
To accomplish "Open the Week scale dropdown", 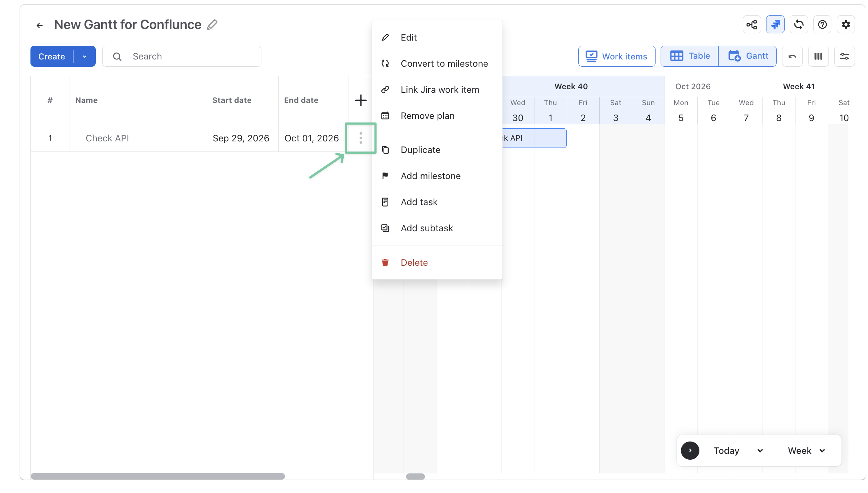I will point(807,451).
